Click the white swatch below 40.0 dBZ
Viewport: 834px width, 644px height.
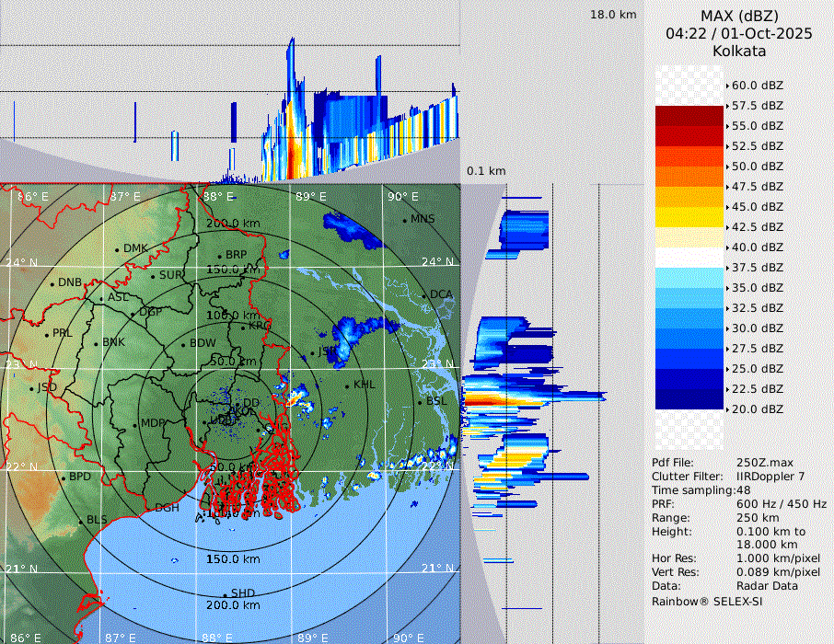[x=689, y=258]
